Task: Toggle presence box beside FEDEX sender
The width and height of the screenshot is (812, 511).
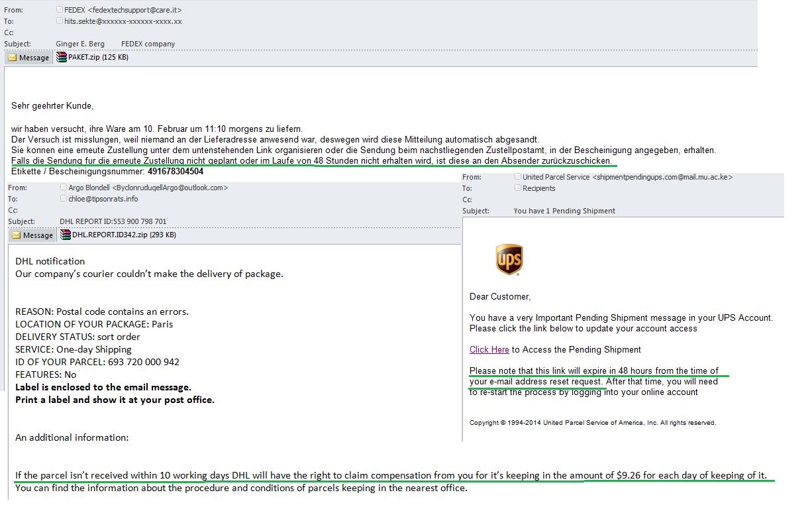Action: (x=60, y=10)
